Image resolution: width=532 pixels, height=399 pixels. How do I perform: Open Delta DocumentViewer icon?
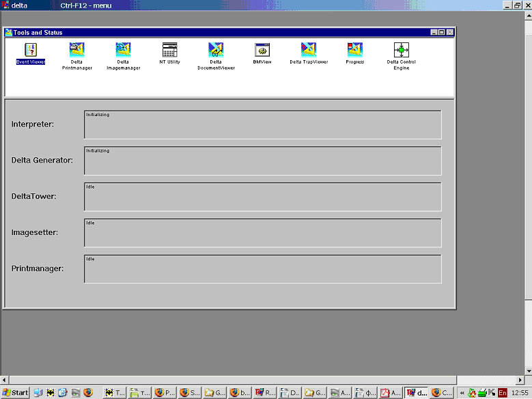216,50
